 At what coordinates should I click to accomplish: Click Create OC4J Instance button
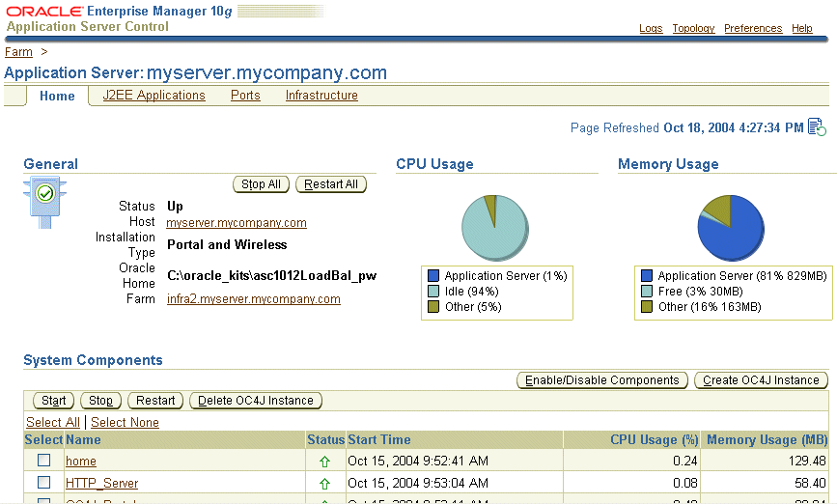click(x=761, y=380)
